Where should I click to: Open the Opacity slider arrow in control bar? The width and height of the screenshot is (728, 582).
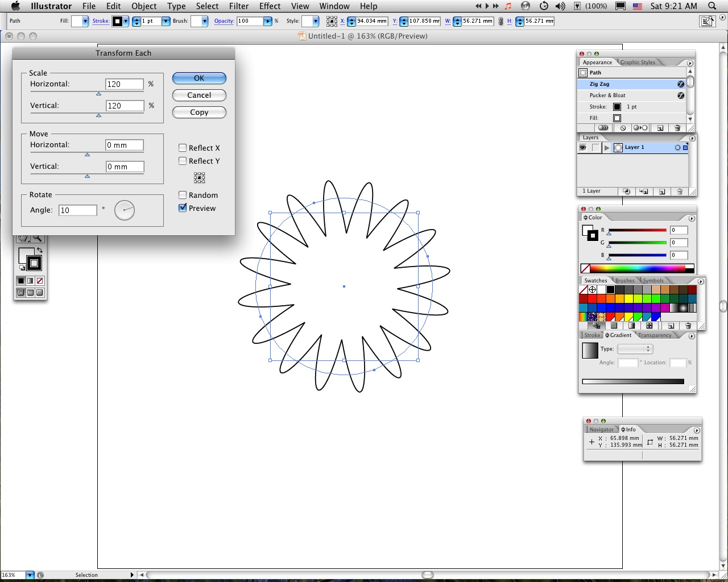coord(267,21)
